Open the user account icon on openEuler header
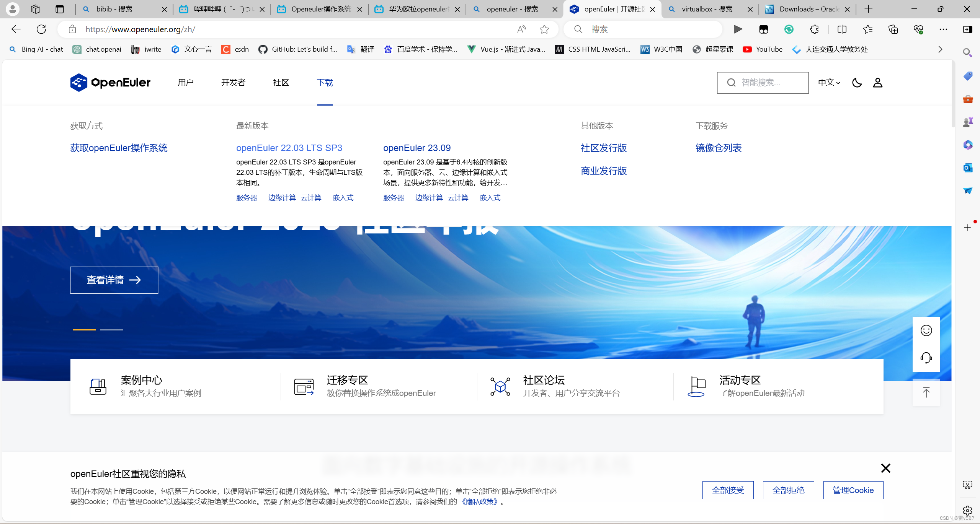The height and width of the screenshot is (524, 980). click(878, 83)
